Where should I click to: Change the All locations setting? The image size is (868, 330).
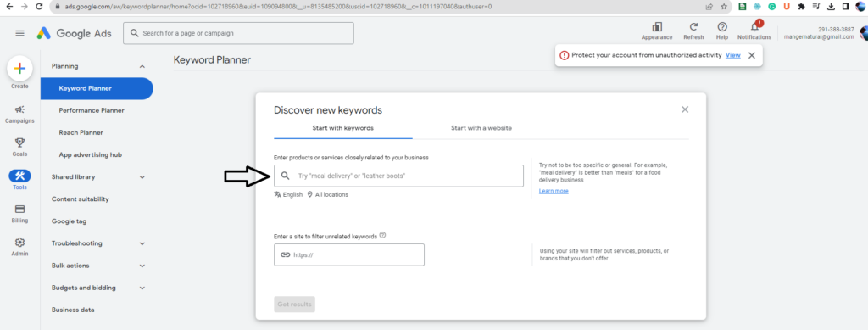328,195
